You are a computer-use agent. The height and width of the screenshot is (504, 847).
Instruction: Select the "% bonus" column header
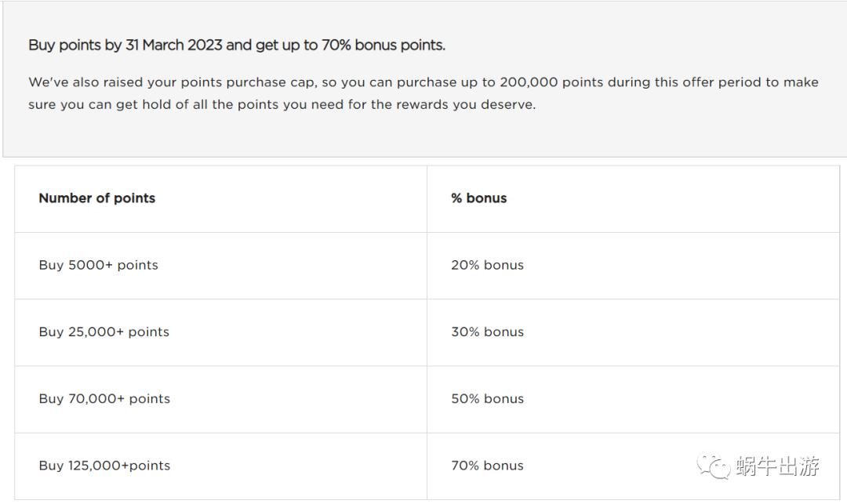pos(478,198)
